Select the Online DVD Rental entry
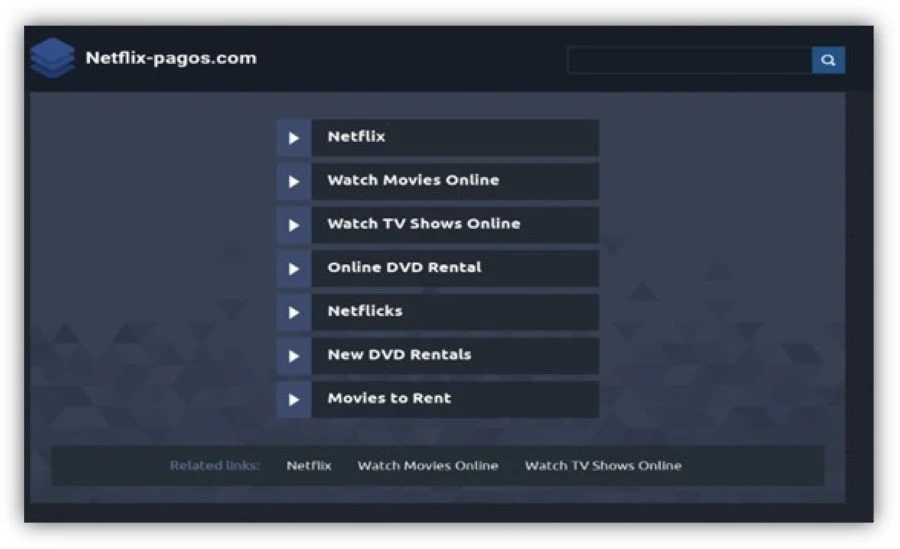Screen dimensions: 900x549 pyautogui.click(x=404, y=267)
